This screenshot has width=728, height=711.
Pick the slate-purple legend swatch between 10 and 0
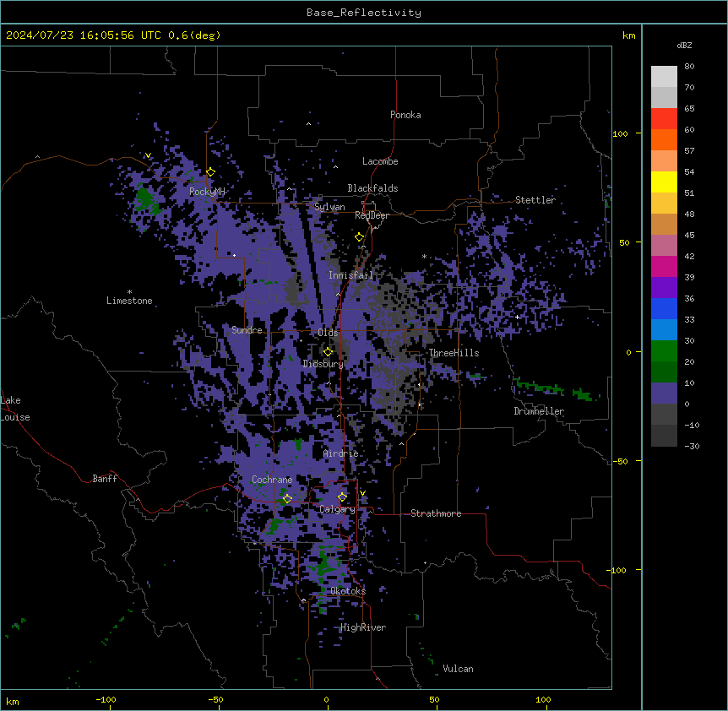click(664, 393)
